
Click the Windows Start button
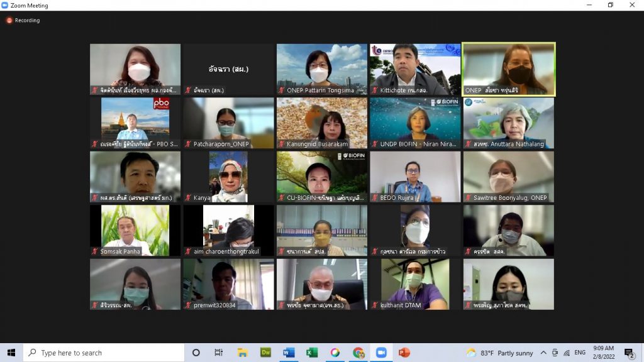[x=11, y=353]
